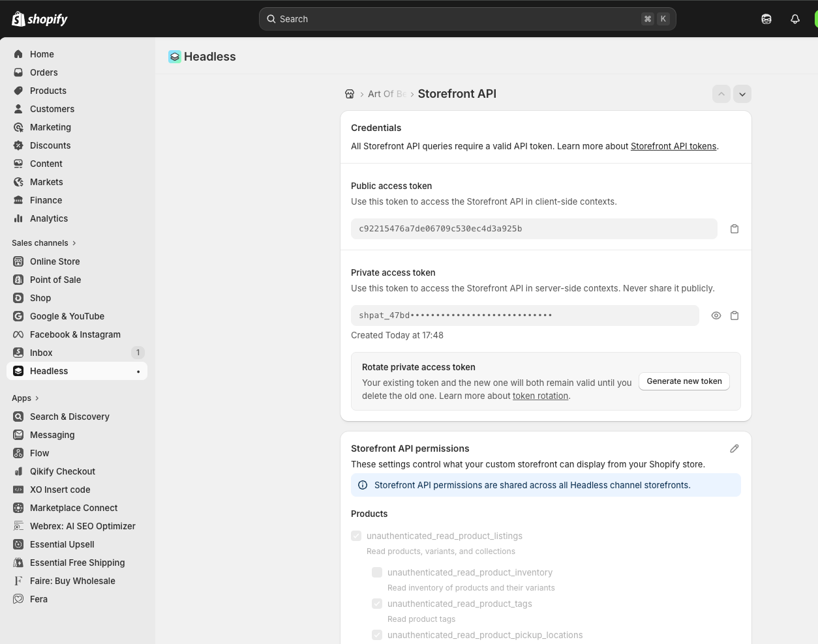
Task: Toggle unauthenticated_read_product_pickup_locations checkbox
Action: [377, 635]
